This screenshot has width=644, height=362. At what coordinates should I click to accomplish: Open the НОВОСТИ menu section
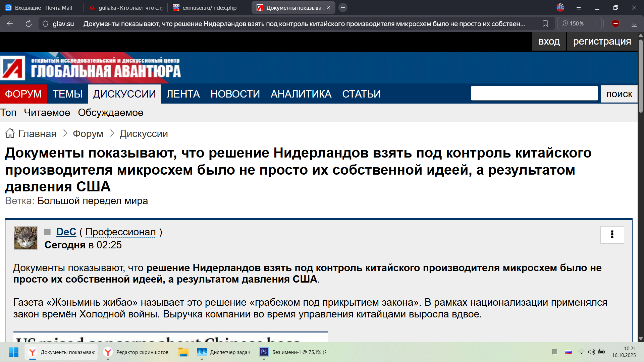[x=235, y=94]
